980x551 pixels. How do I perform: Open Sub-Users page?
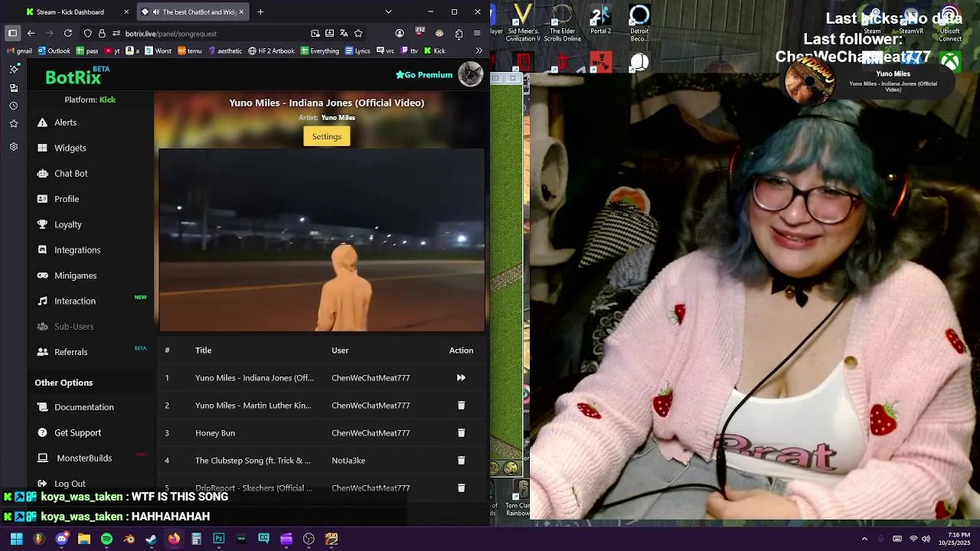[x=73, y=326]
